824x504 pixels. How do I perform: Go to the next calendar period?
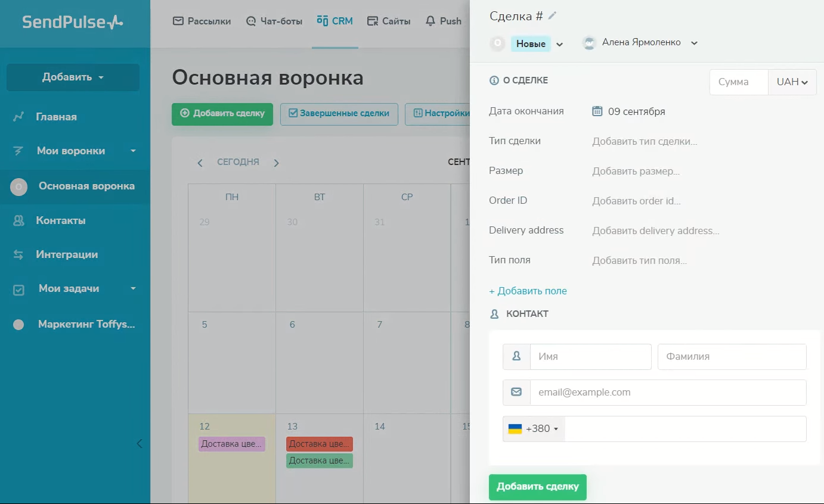276,163
